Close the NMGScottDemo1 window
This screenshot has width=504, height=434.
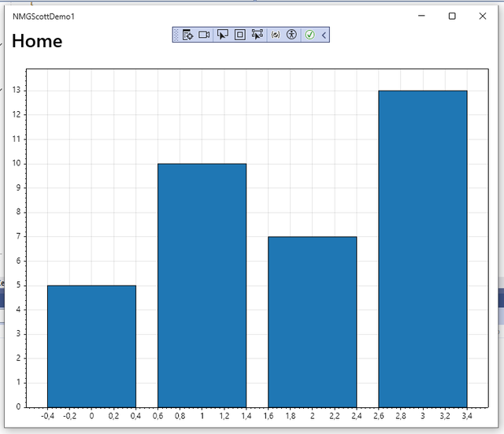483,16
